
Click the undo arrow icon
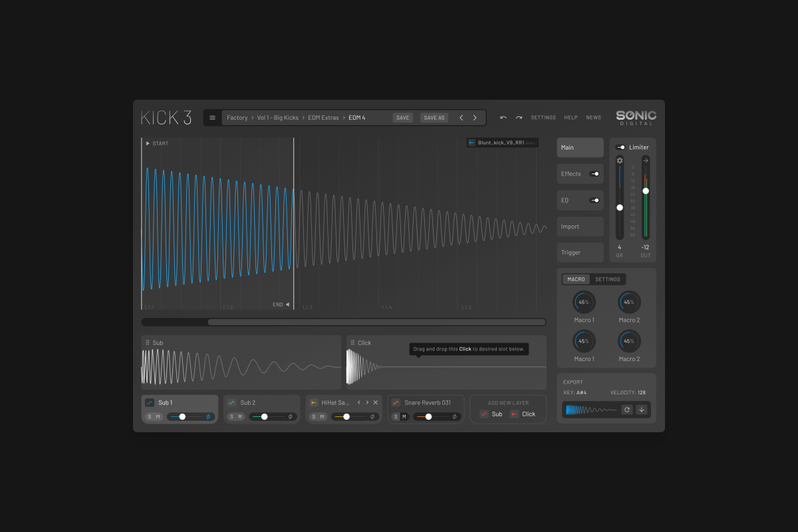tap(503, 118)
